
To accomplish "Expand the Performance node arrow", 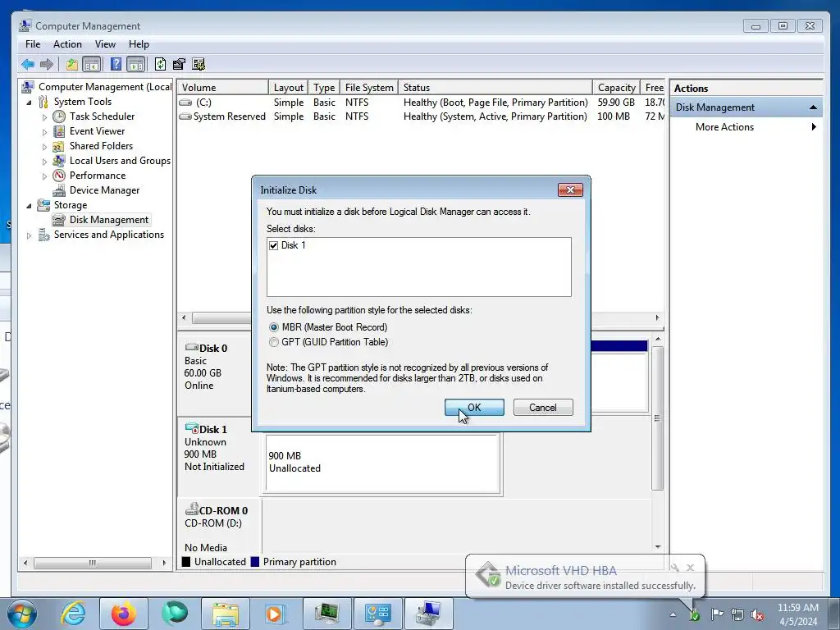I will pyautogui.click(x=44, y=176).
